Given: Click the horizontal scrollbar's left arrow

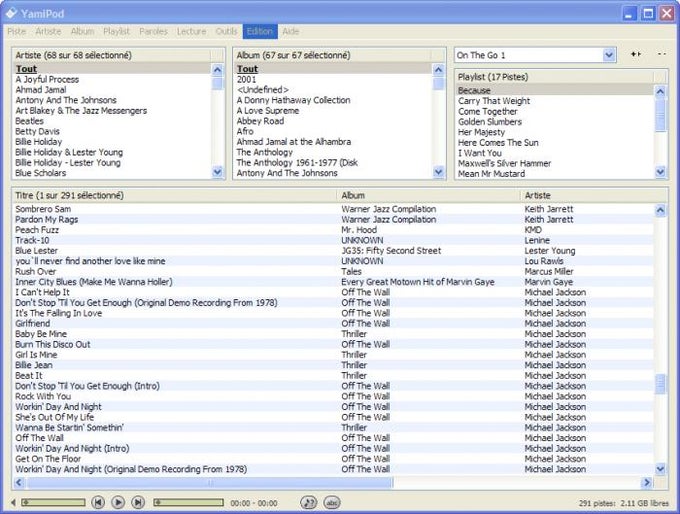Looking at the screenshot, I should coord(19,482).
